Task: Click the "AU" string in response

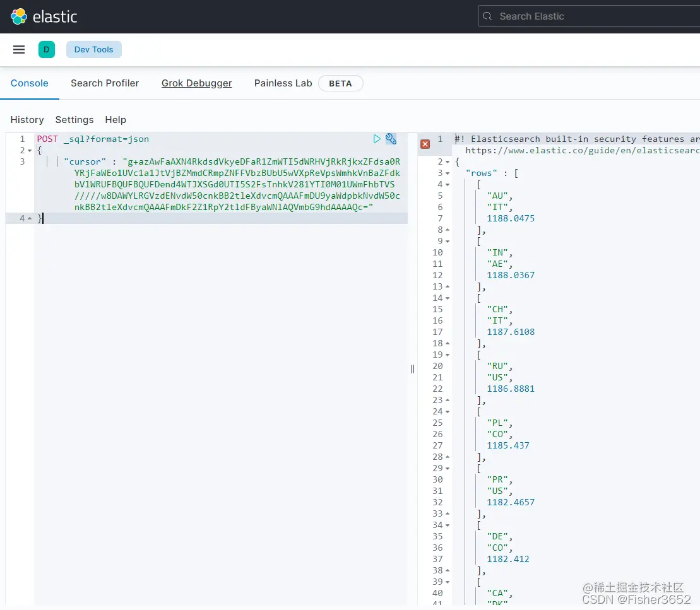Action: click(497, 196)
